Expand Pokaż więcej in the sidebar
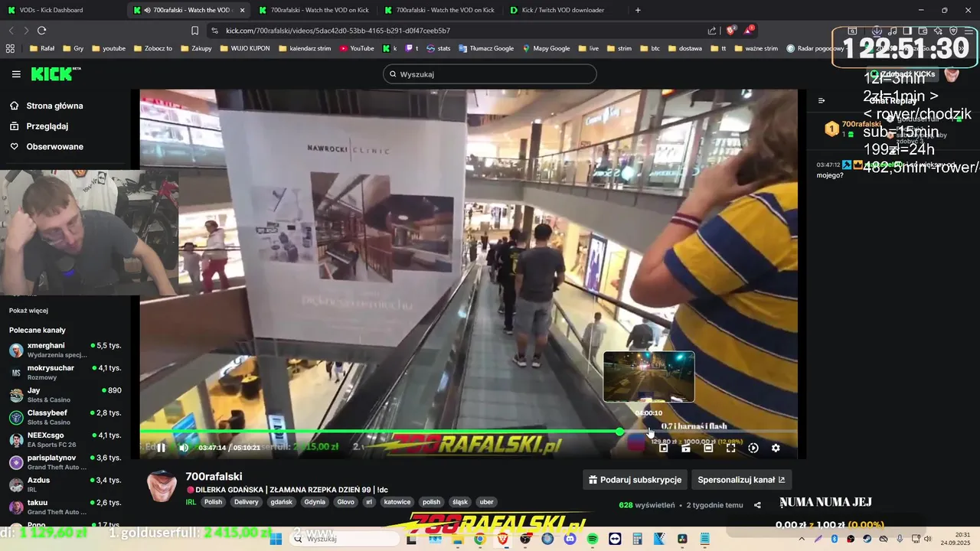Viewport: 980px width, 551px height. [x=28, y=311]
